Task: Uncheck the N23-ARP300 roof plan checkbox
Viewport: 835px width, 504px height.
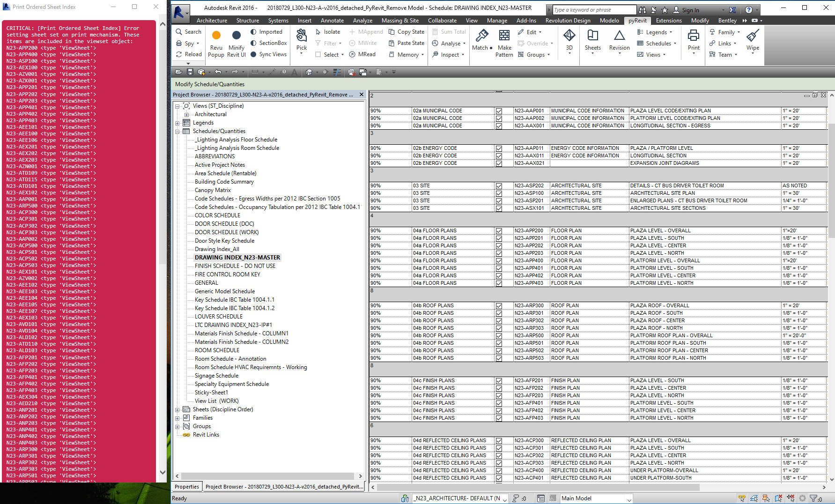Action: tap(499, 305)
